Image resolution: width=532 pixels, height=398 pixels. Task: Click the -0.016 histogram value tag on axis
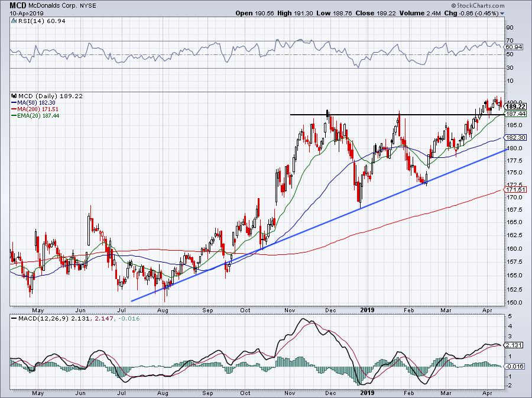(515, 367)
